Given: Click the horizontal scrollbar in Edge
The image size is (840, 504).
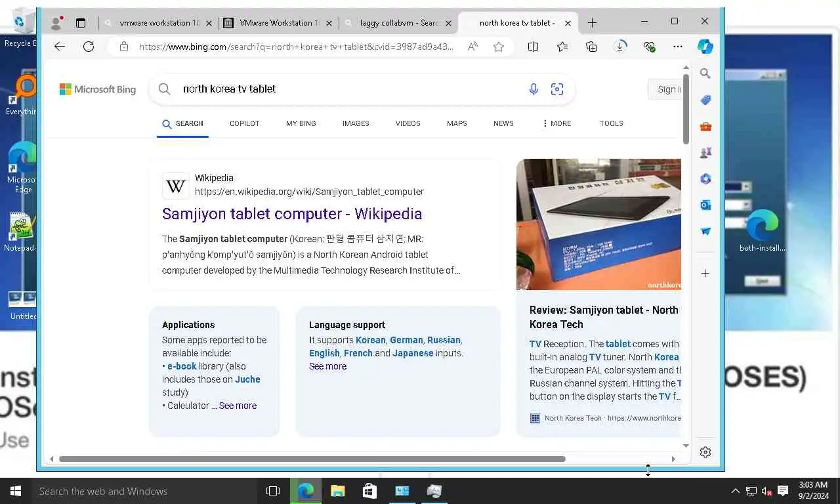Looking at the screenshot, I should pyautogui.click(x=312, y=459).
